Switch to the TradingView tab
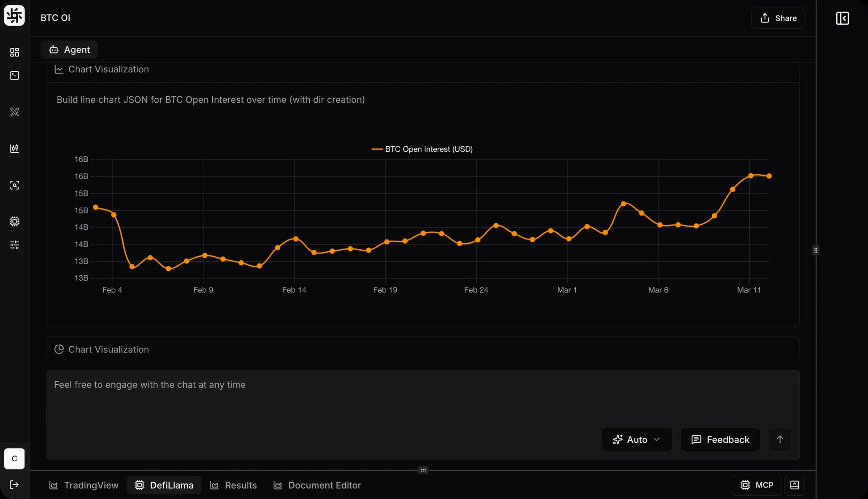The height and width of the screenshot is (499, 868). pos(84,485)
